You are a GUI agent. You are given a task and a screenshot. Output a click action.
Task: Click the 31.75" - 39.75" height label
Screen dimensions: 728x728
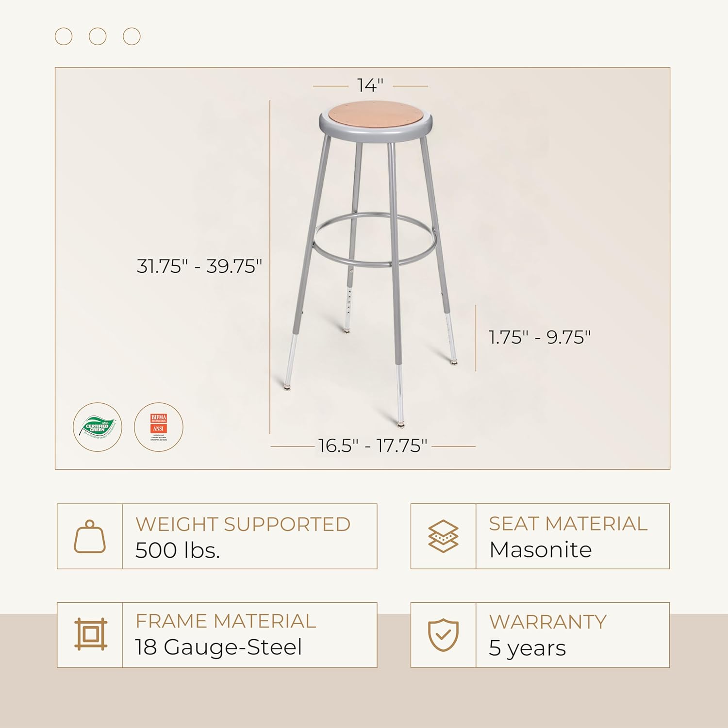(199, 266)
